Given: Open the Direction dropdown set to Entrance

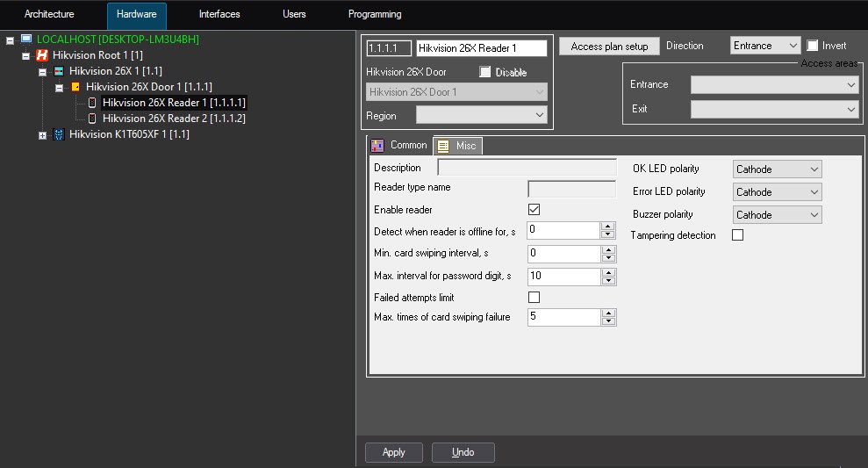Looking at the screenshot, I should click(x=765, y=46).
